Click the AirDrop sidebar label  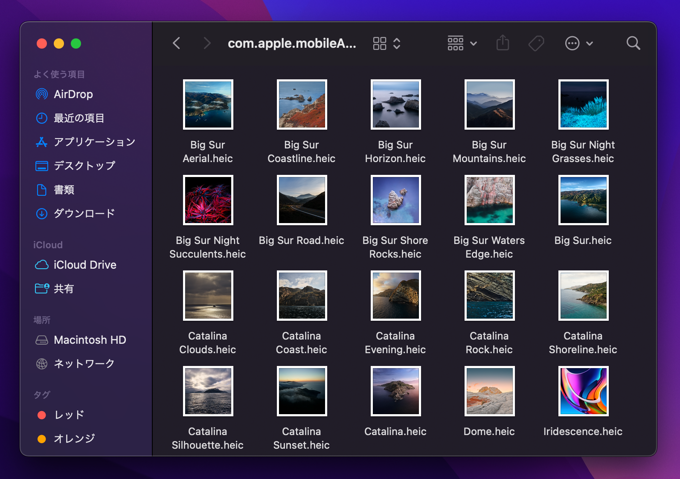click(73, 94)
